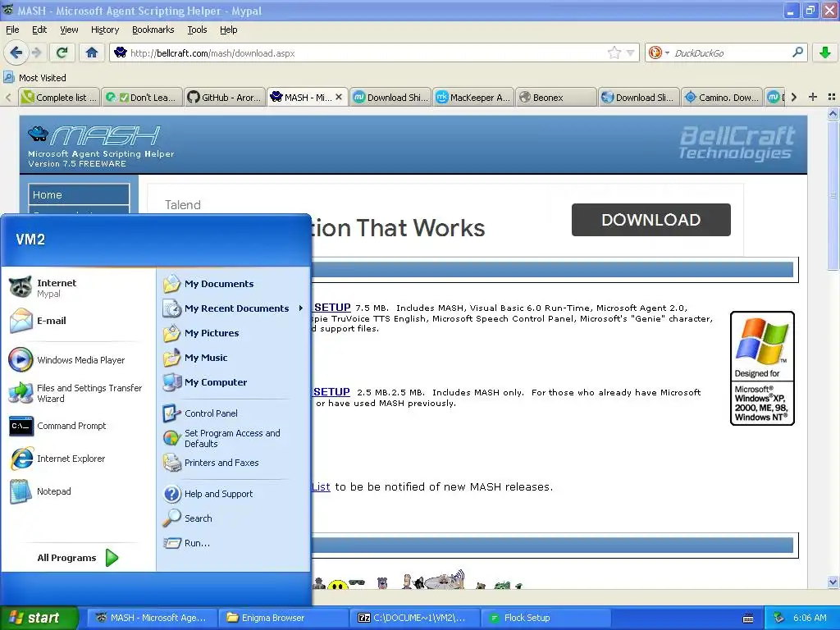The height and width of the screenshot is (630, 840).
Task: Open the green Downloads arrow button
Action: 825,52
